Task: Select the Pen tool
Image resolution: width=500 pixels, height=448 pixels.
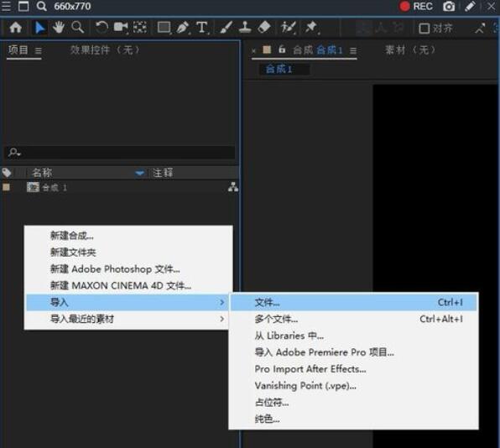Action: pos(183,28)
